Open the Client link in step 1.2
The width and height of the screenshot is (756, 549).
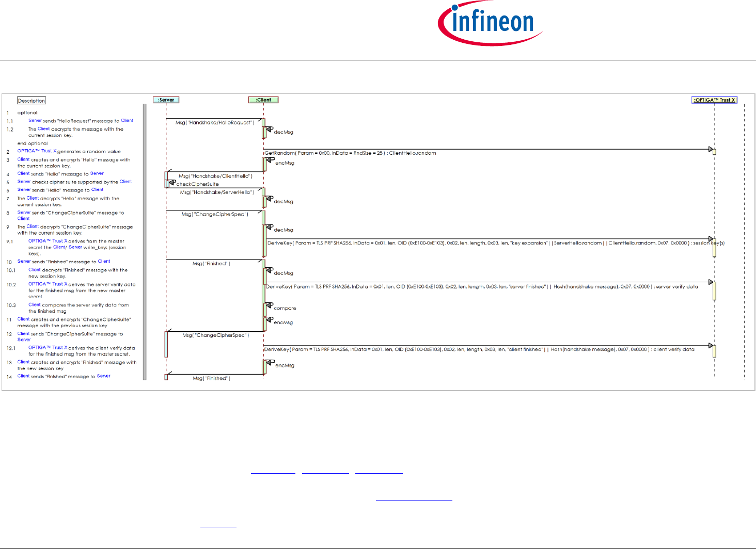coord(44,129)
